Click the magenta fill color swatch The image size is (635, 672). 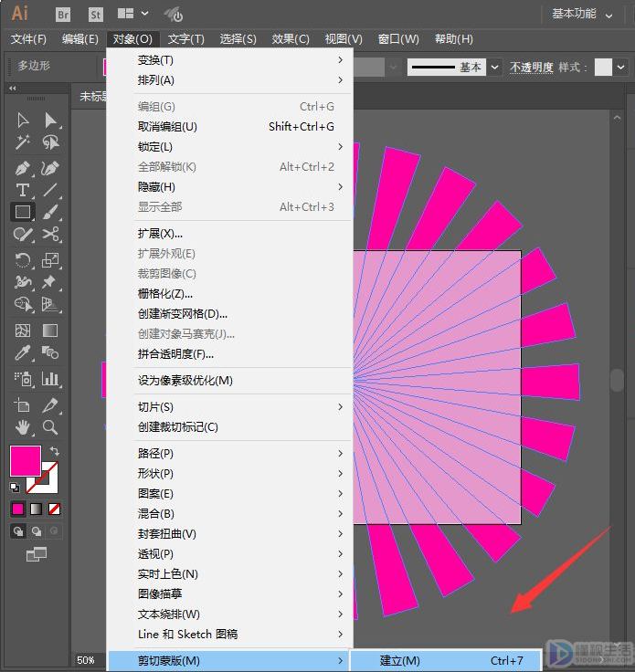[26, 461]
